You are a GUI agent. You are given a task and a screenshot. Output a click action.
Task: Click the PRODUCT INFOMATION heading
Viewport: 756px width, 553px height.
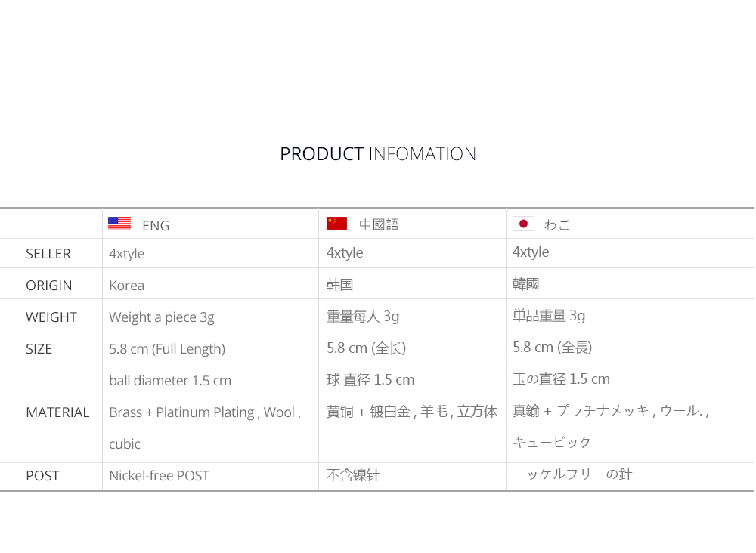378,154
